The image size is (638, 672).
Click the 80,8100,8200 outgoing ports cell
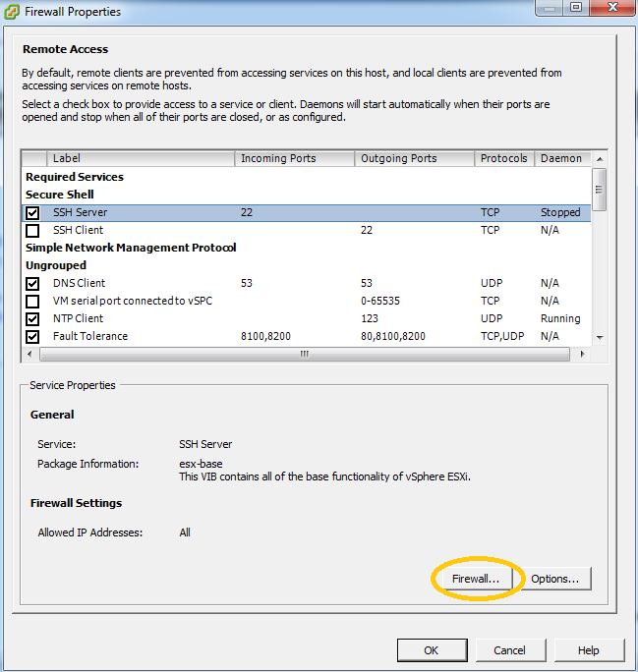tap(393, 336)
